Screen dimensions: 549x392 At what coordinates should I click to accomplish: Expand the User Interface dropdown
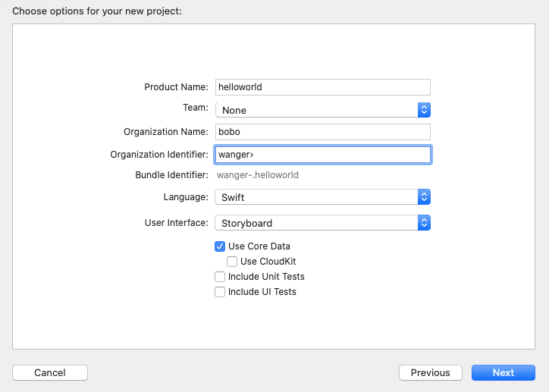point(322,223)
